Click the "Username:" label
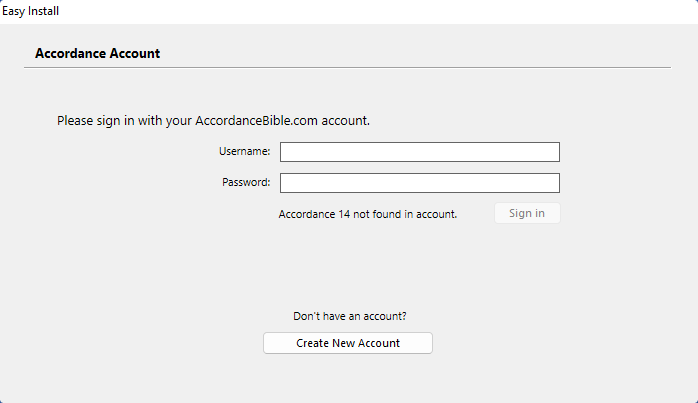Screen dimensions: 698x403 coord(245,152)
